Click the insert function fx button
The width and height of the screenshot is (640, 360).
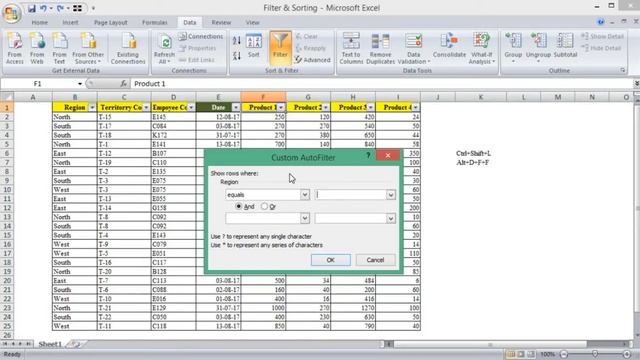pos(123,84)
